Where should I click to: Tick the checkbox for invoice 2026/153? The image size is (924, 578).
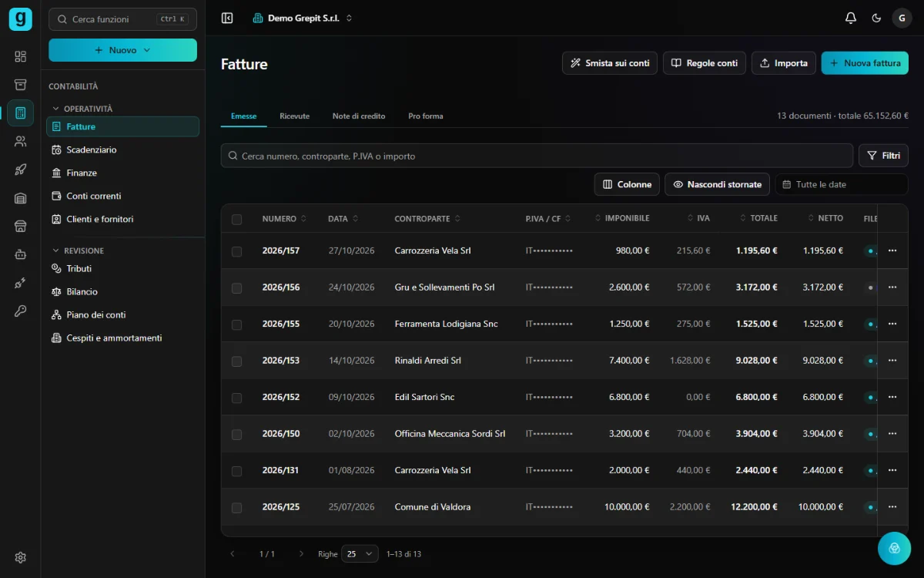[x=236, y=361]
